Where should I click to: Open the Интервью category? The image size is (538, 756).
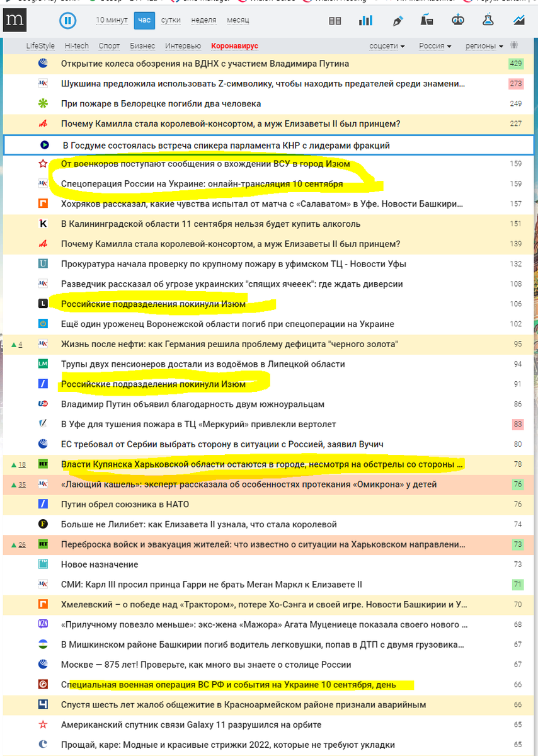pyautogui.click(x=183, y=46)
